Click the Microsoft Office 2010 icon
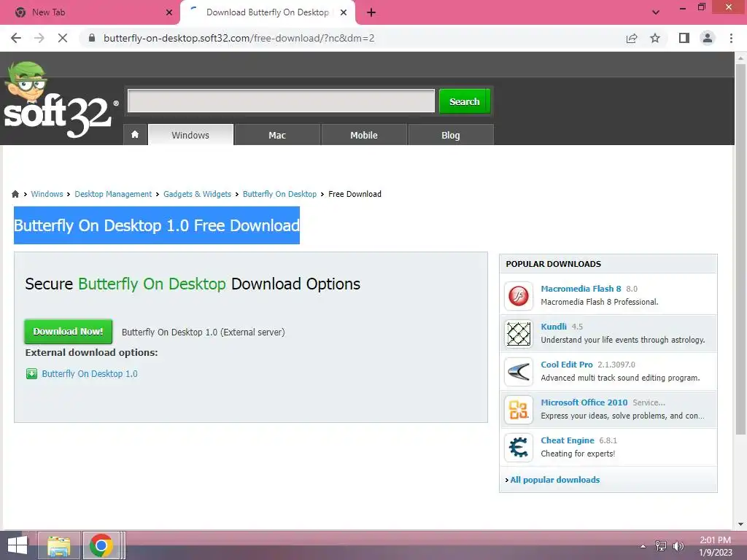 (519, 410)
